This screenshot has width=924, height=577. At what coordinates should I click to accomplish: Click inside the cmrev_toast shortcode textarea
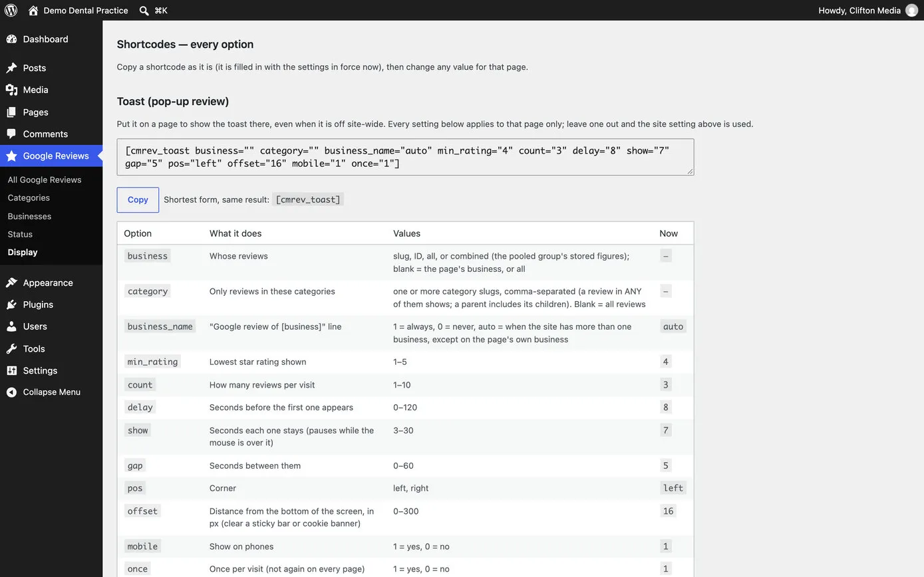pyautogui.click(x=405, y=157)
